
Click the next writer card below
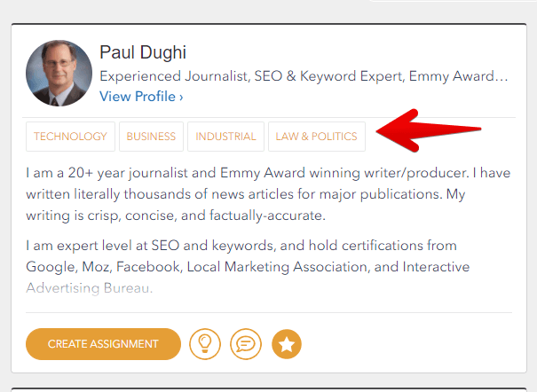pyautogui.click(x=268, y=388)
